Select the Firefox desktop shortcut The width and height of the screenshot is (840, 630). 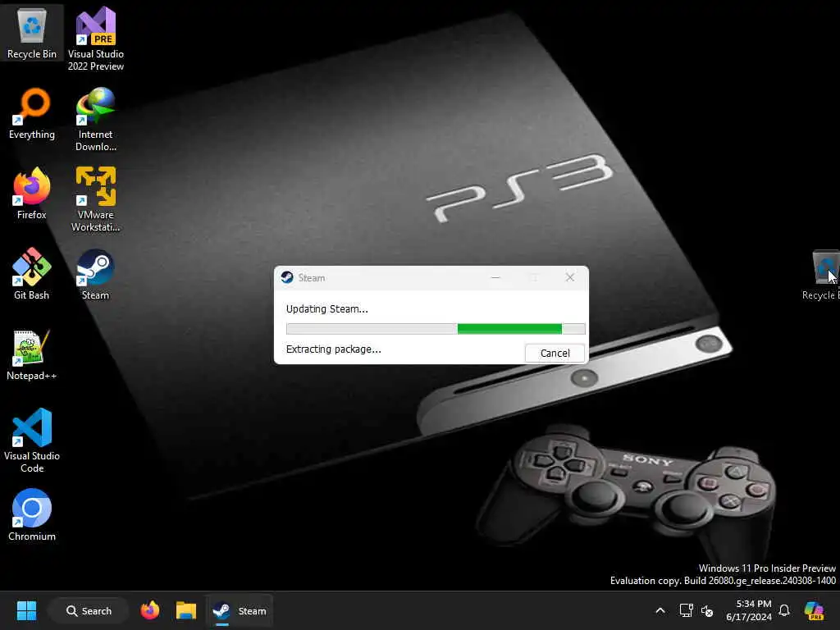pyautogui.click(x=32, y=194)
